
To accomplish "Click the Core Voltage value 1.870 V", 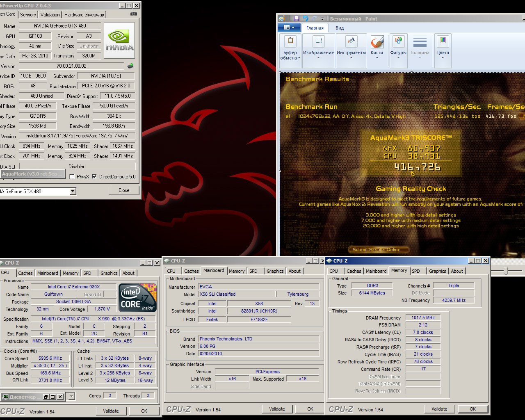I will click(102, 309).
